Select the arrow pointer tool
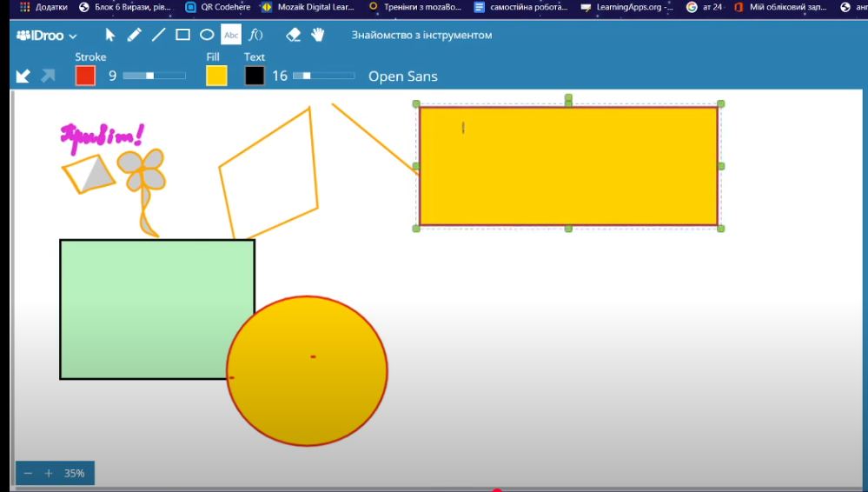The image size is (868, 492). 110,36
